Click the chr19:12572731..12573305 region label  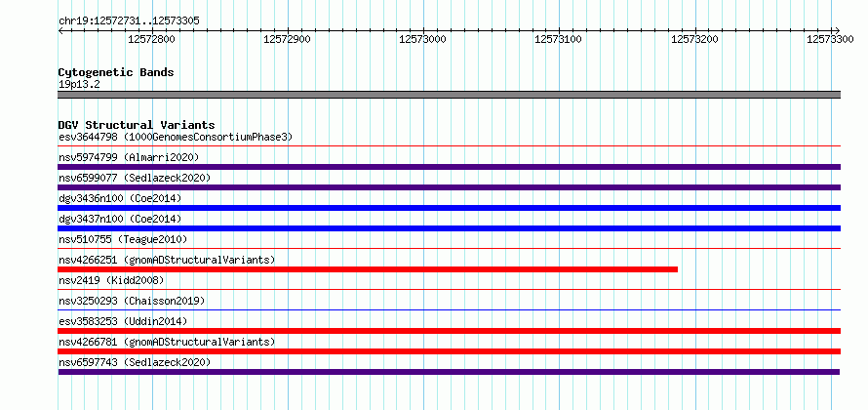[129, 21]
